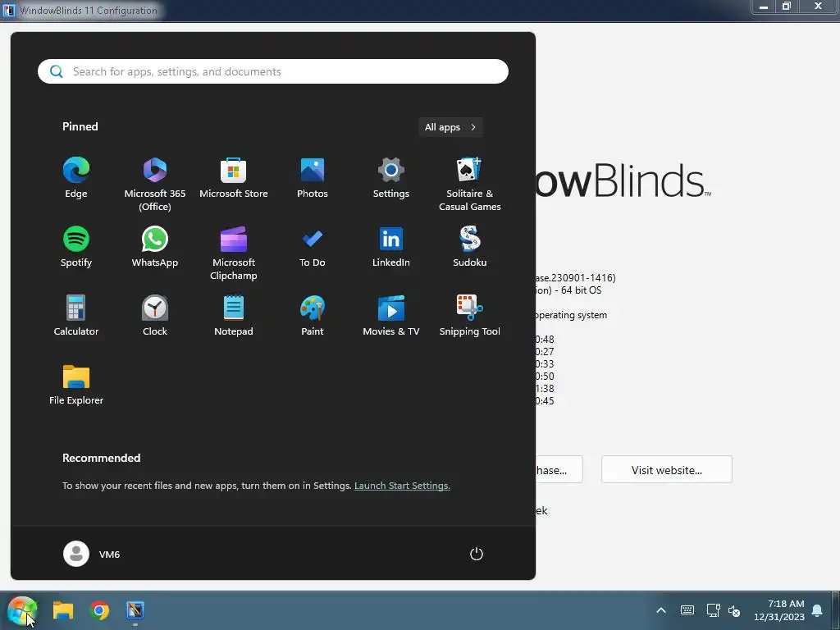Open the To Do app
840x630 pixels.
click(x=313, y=247)
